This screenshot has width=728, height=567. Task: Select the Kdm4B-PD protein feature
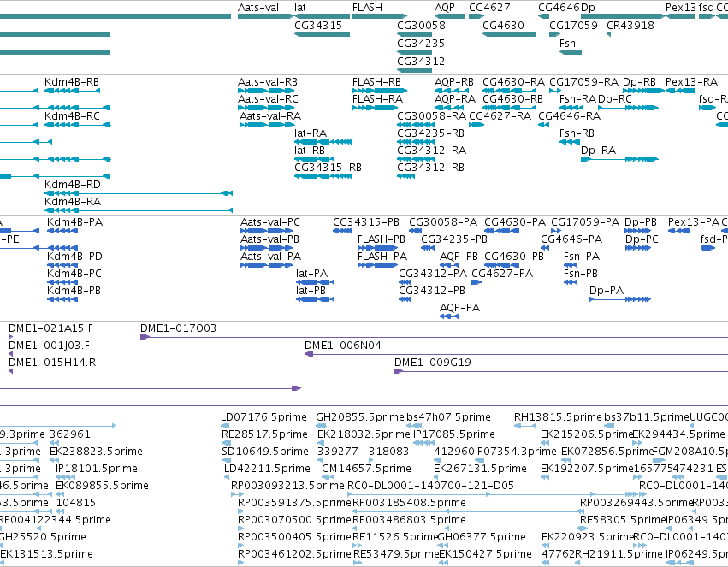62,265
